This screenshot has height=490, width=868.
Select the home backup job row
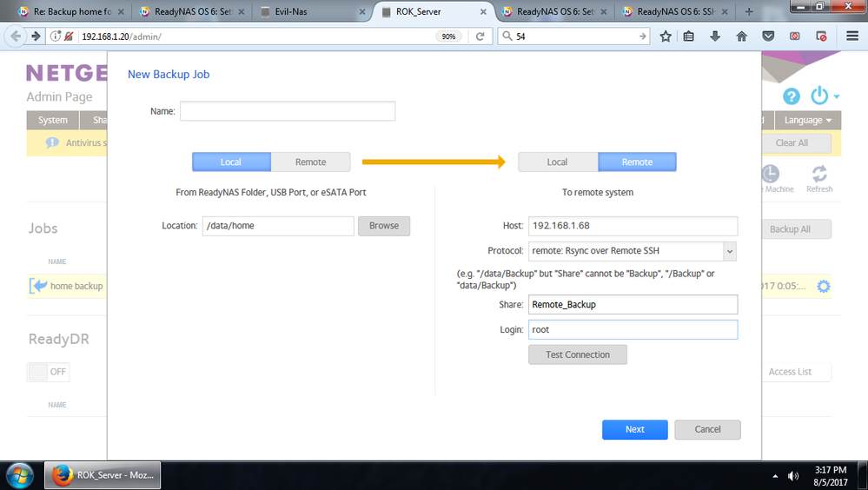(x=67, y=286)
